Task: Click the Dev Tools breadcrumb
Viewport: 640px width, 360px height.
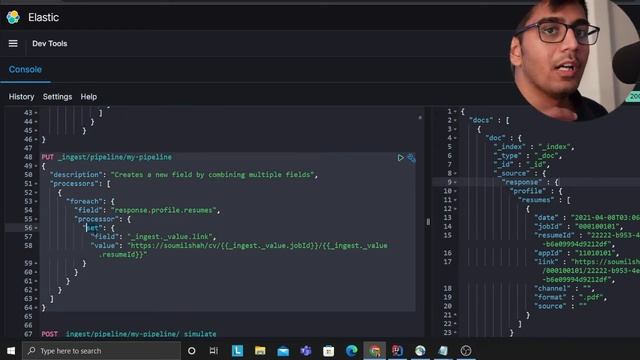Action: [50, 43]
